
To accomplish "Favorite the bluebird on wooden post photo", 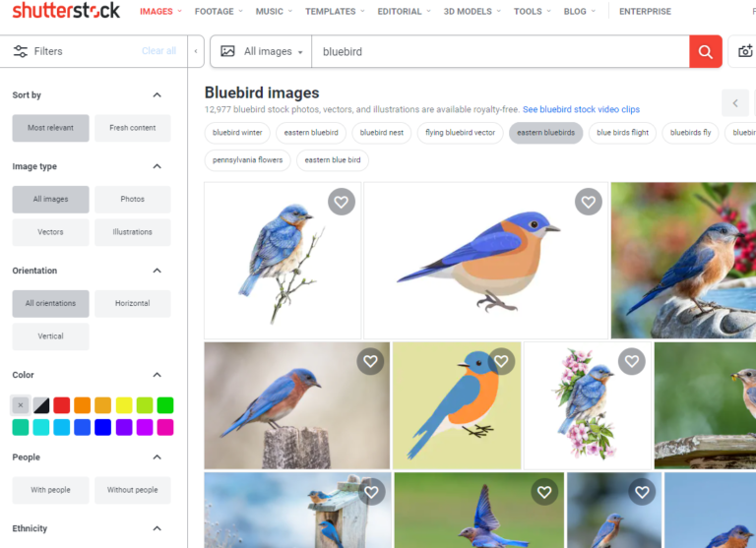I will 370,361.
